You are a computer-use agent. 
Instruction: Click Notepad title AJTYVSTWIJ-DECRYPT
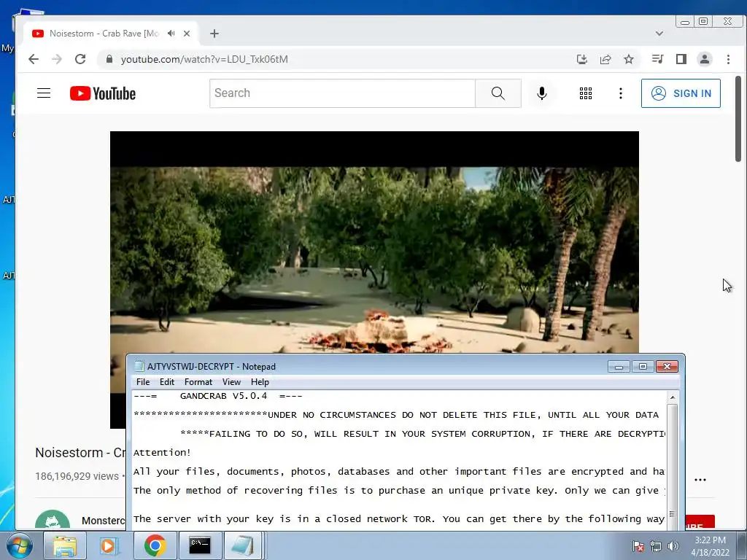point(212,367)
